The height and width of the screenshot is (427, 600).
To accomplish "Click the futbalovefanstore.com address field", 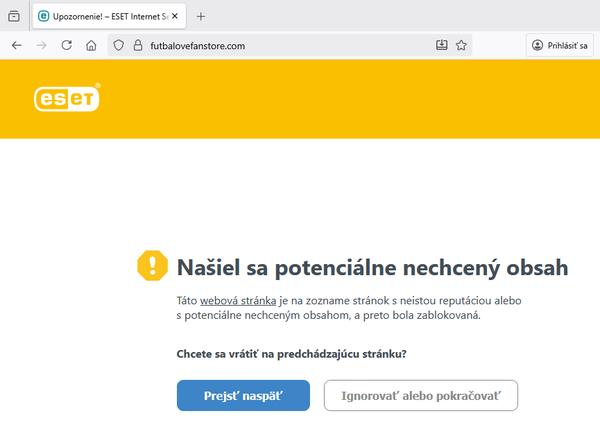I will [280, 45].
